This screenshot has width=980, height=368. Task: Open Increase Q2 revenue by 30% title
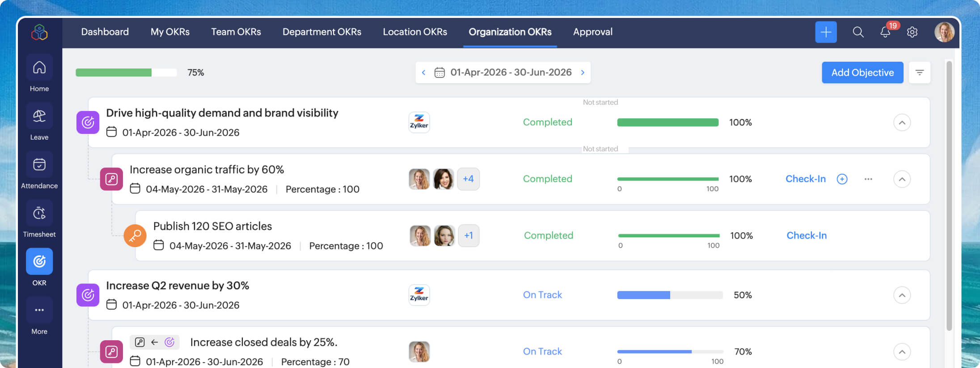coord(177,286)
